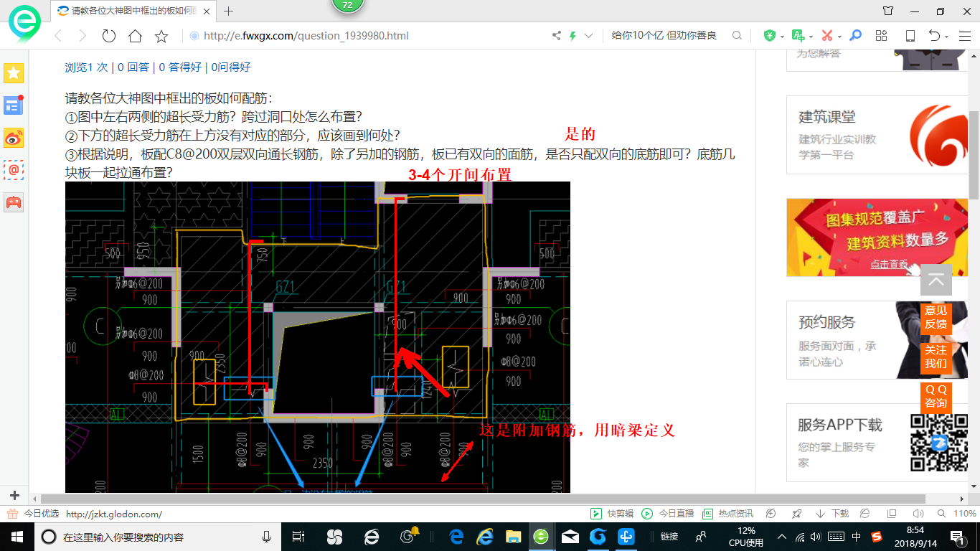Image resolution: width=980 pixels, height=551 pixels.
Task: Click the CAD drawing image in question
Action: coord(318,337)
